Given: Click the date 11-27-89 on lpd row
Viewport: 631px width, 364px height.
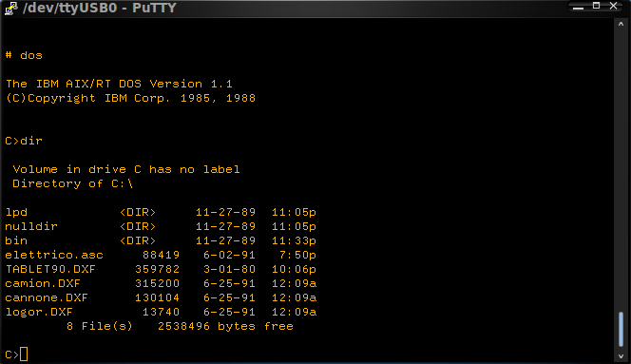Looking at the screenshot, I should pyautogui.click(x=225, y=212).
